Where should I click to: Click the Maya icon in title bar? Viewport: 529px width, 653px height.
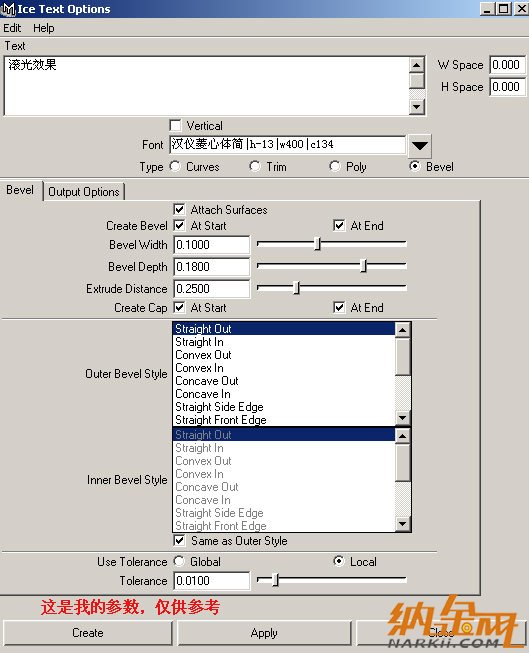click(x=8, y=9)
